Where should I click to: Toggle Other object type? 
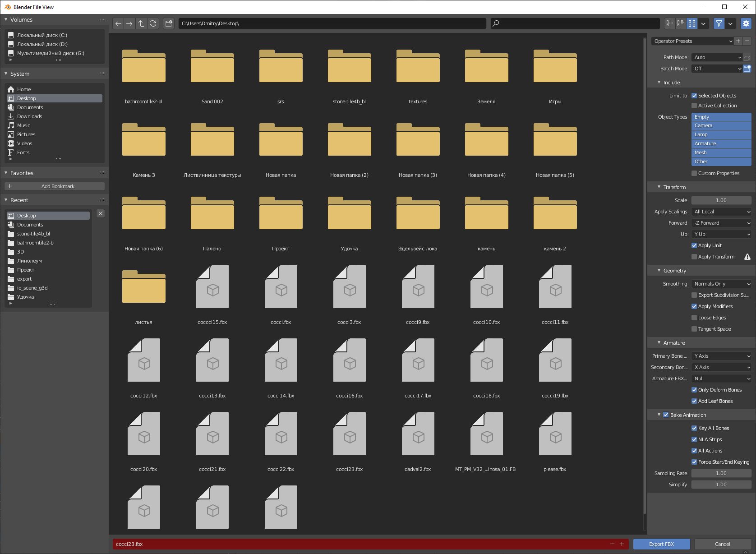click(721, 162)
